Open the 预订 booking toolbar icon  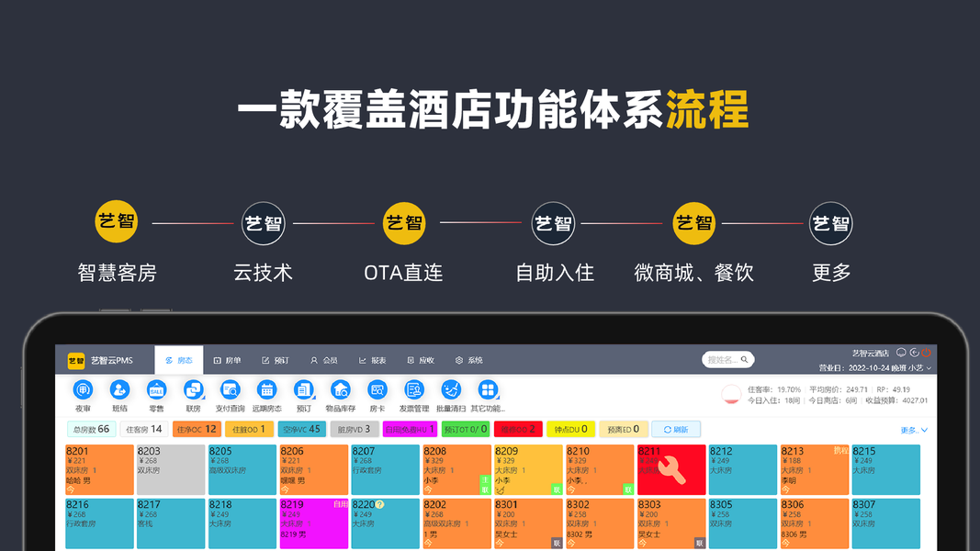click(x=304, y=389)
